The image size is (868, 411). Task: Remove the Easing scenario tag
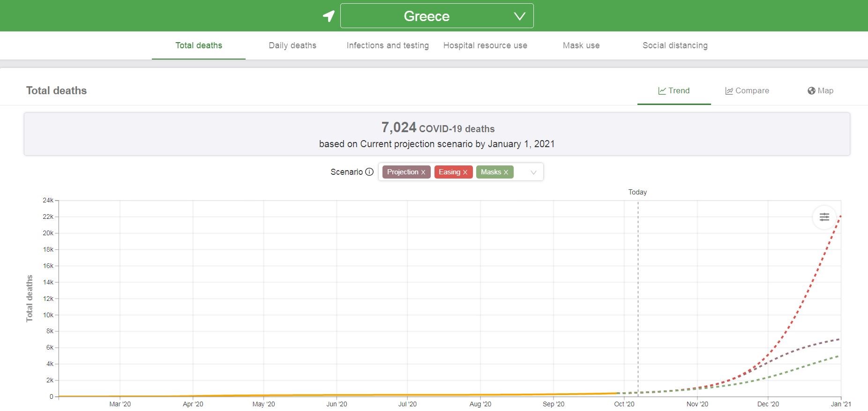tap(465, 172)
